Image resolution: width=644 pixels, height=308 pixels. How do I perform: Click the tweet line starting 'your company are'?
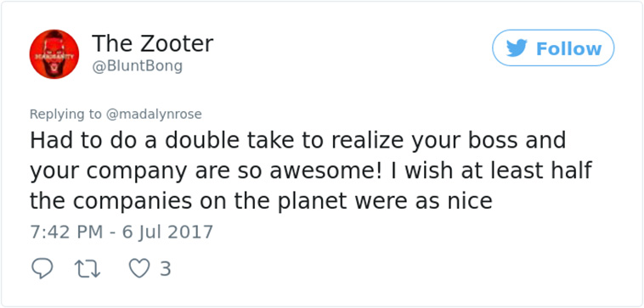(311, 171)
